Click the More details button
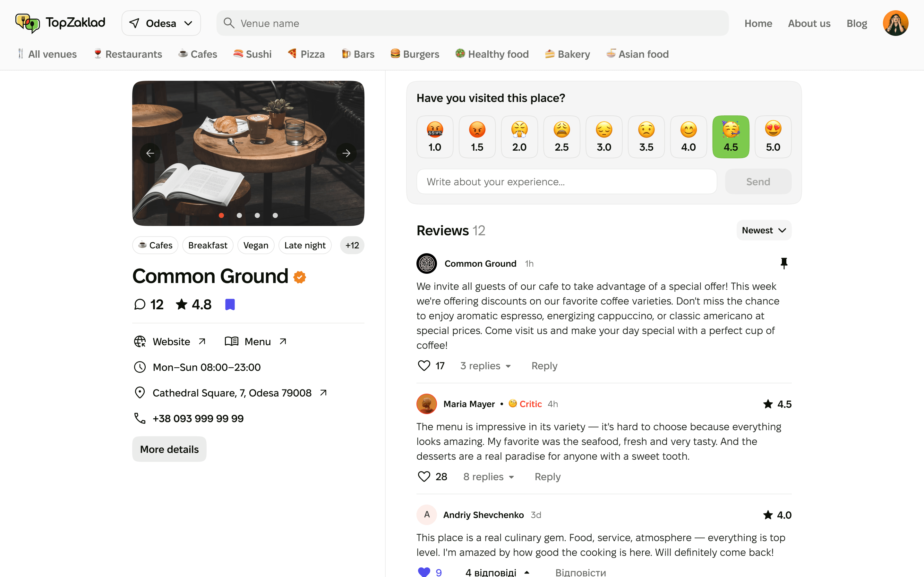This screenshot has width=924, height=577. point(169,449)
